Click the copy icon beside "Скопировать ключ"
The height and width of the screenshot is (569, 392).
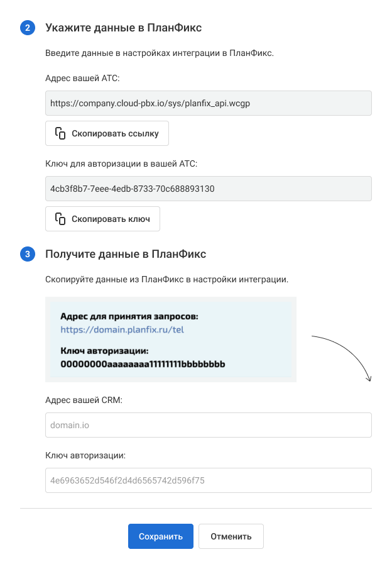coord(60,219)
